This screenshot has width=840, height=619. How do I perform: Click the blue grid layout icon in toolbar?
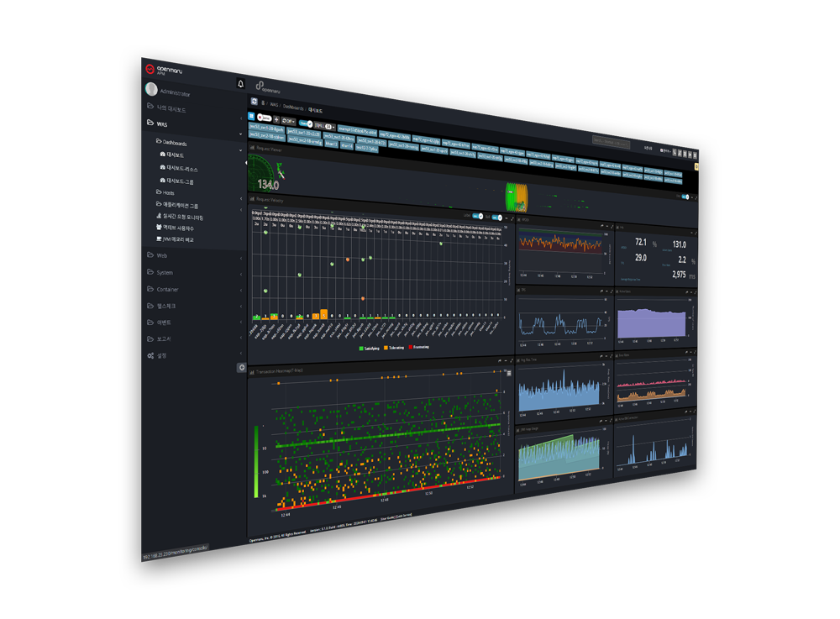(252, 117)
